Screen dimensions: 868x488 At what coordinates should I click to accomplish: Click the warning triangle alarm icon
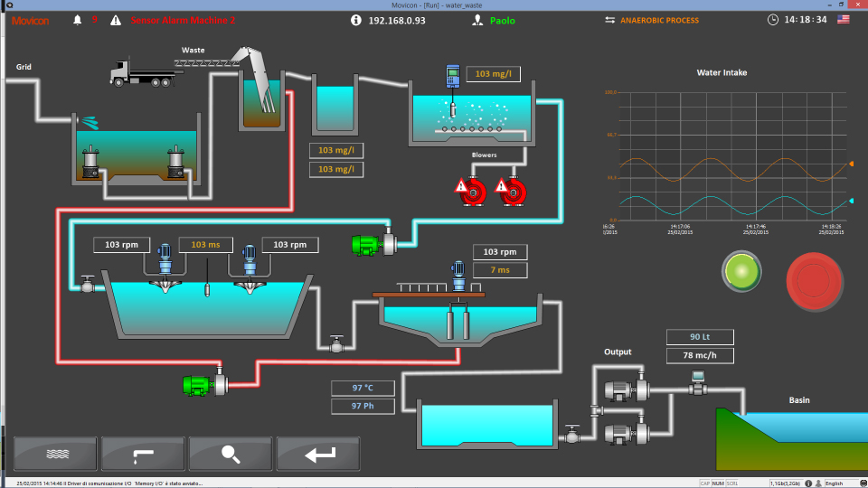click(116, 21)
